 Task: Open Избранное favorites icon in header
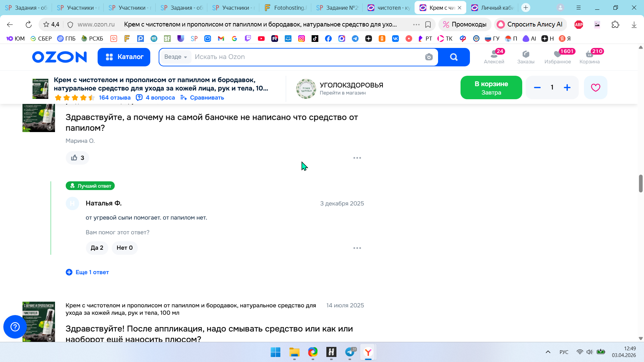point(557,57)
